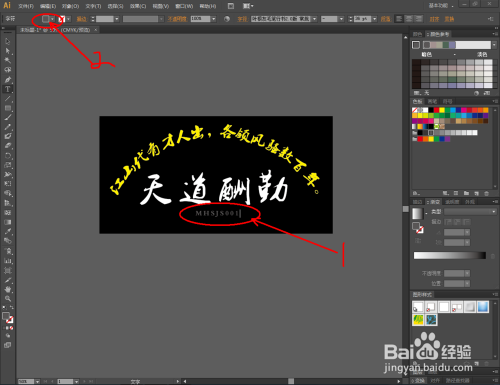Align text left in the control bar
500x385 pixels.
[399, 19]
